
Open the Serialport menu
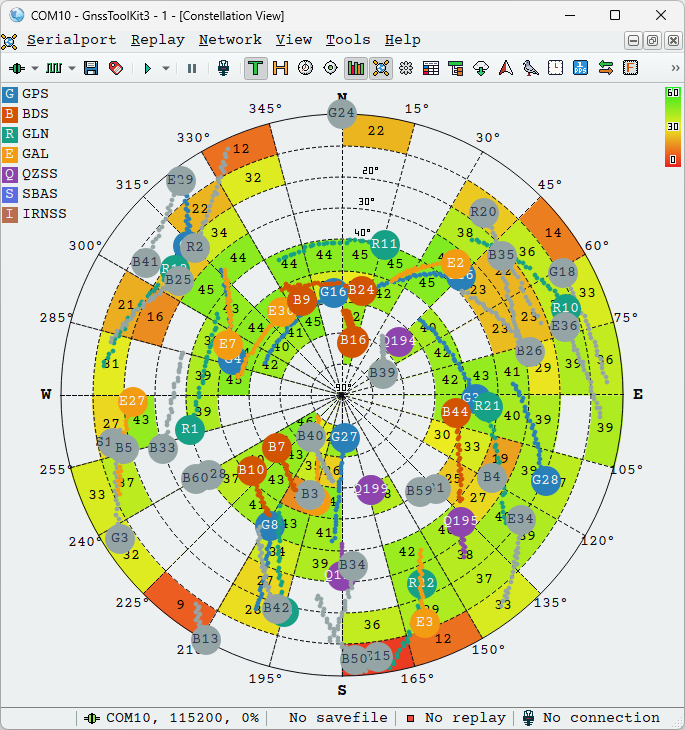pos(71,40)
